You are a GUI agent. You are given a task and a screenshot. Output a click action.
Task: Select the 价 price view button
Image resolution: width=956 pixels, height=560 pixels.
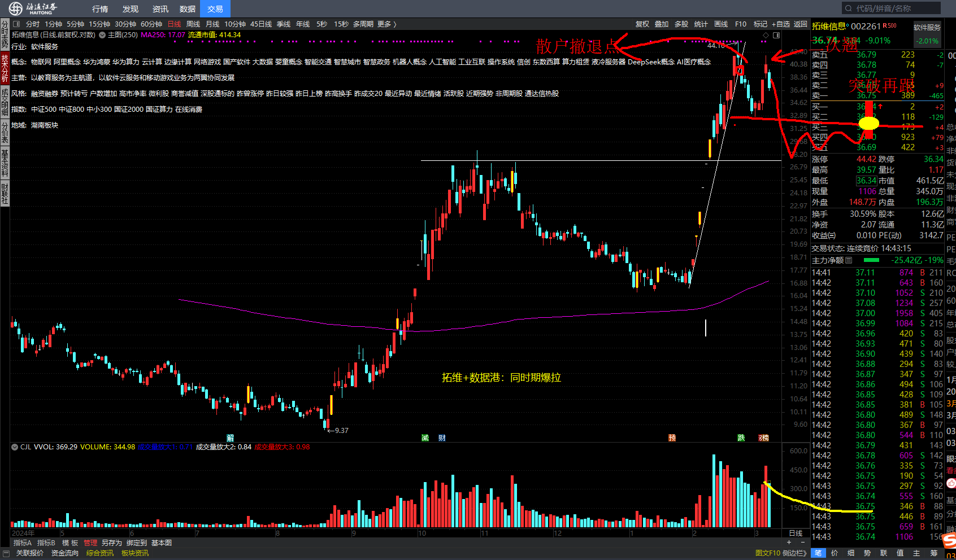point(835,553)
